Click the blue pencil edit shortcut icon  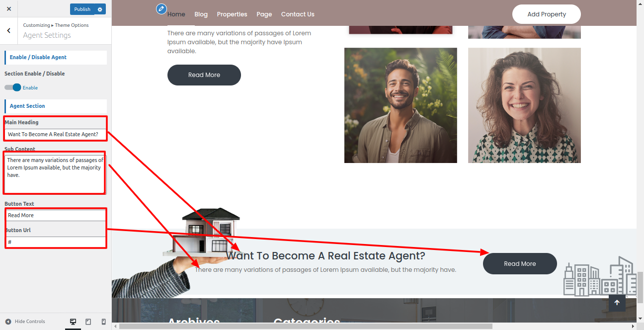[x=161, y=8]
